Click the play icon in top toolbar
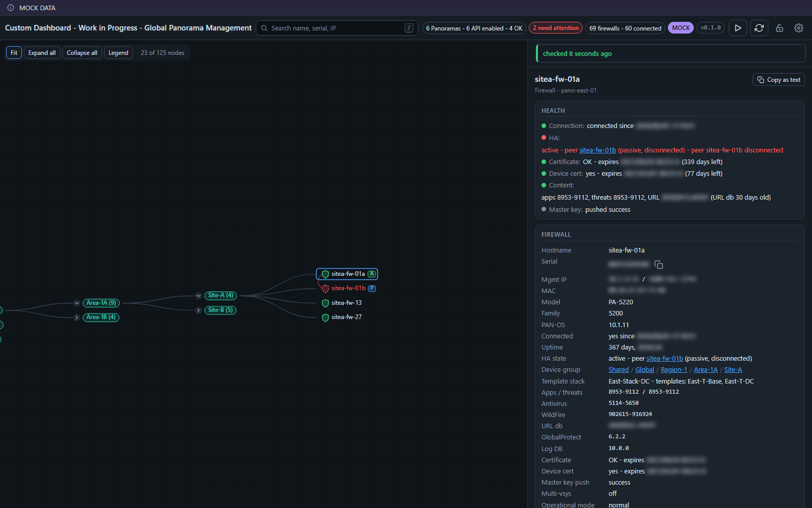812x508 pixels. pos(738,28)
